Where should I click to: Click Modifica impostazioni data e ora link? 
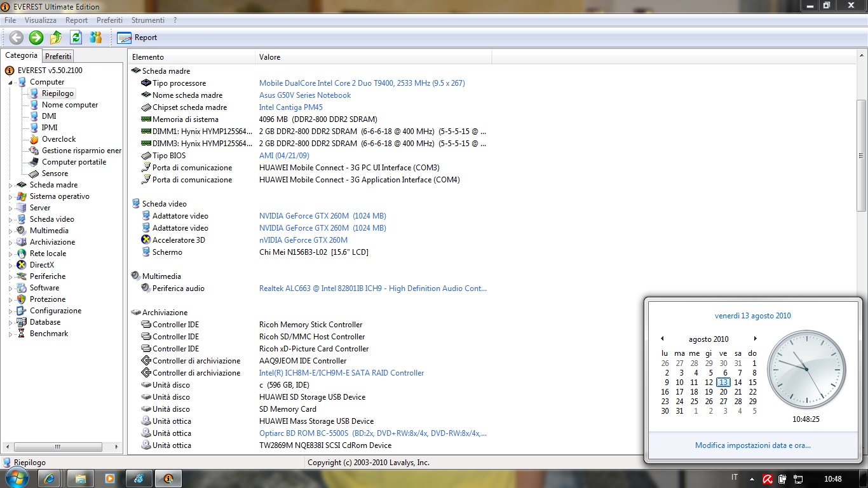pyautogui.click(x=753, y=445)
